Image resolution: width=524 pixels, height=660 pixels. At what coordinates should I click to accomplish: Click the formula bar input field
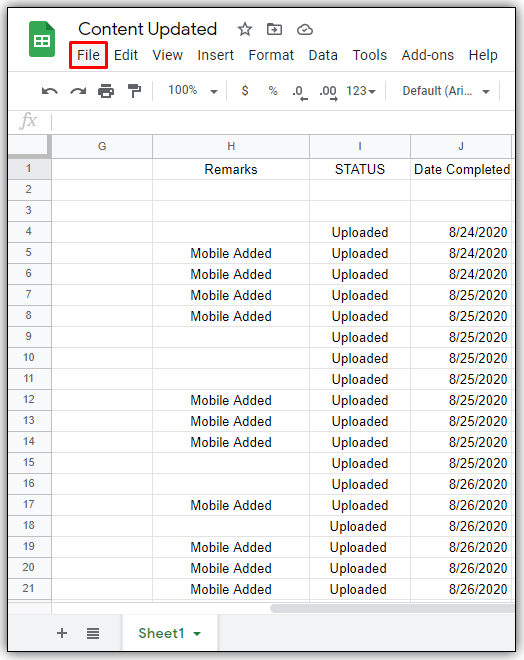pyautogui.click(x=283, y=122)
